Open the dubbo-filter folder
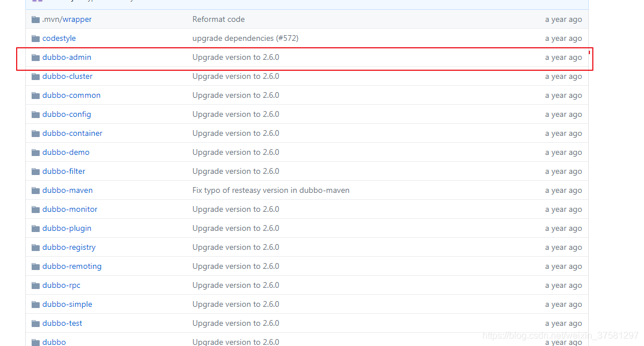 pos(64,171)
